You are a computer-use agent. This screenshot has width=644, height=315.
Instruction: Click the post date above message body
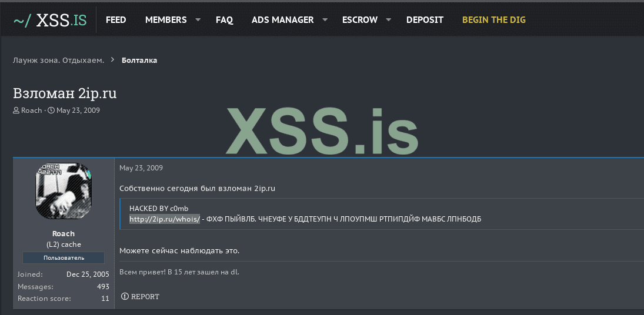point(141,167)
